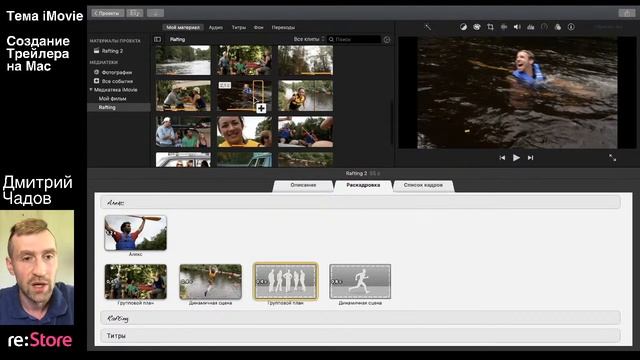Select the river landscape clip thumbnail
This screenshot has width=640, height=360.
tap(183, 60)
